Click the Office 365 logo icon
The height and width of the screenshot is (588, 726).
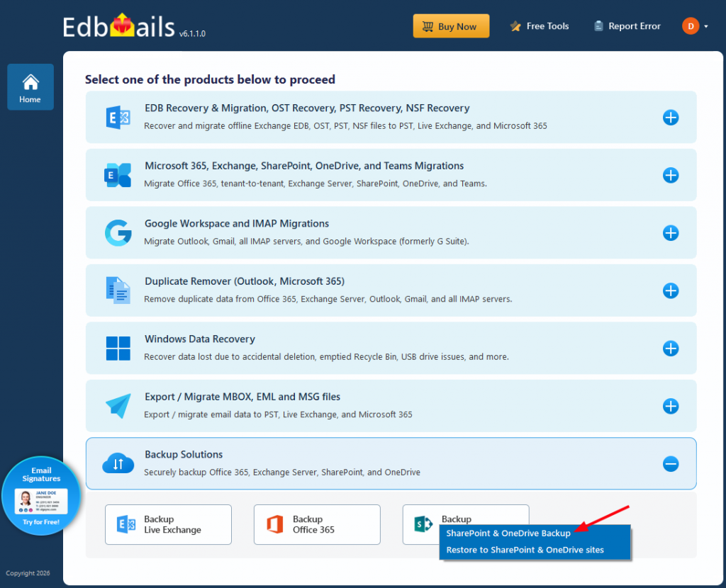(x=275, y=525)
